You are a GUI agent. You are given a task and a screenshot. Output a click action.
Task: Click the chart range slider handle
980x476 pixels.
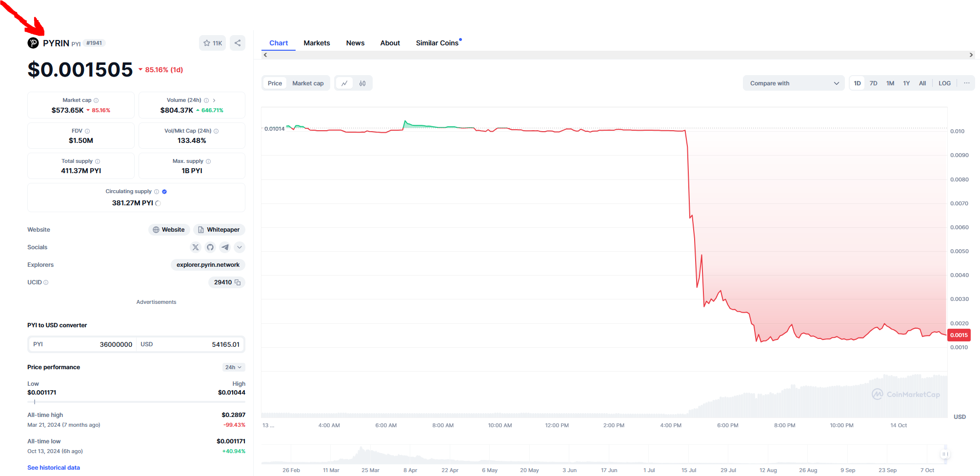(x=945, y=454)
